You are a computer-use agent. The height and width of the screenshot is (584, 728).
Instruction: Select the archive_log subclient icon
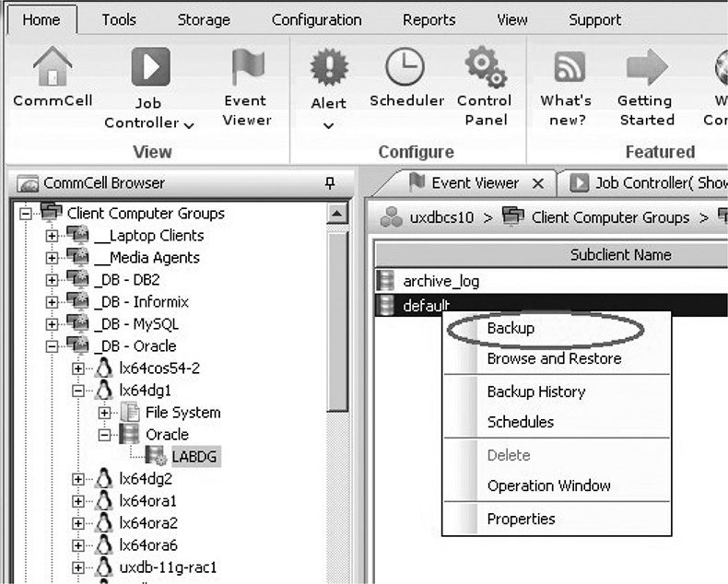click(x=385, y=280)
